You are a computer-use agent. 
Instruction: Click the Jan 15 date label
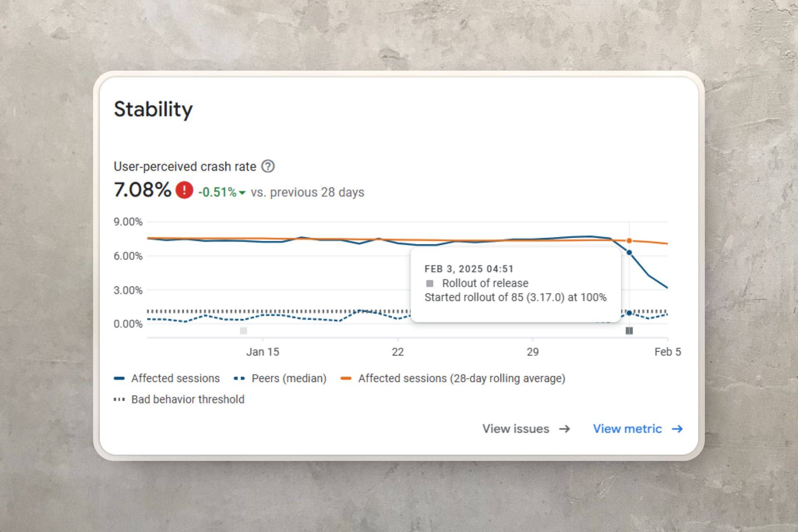coord(263,352)
